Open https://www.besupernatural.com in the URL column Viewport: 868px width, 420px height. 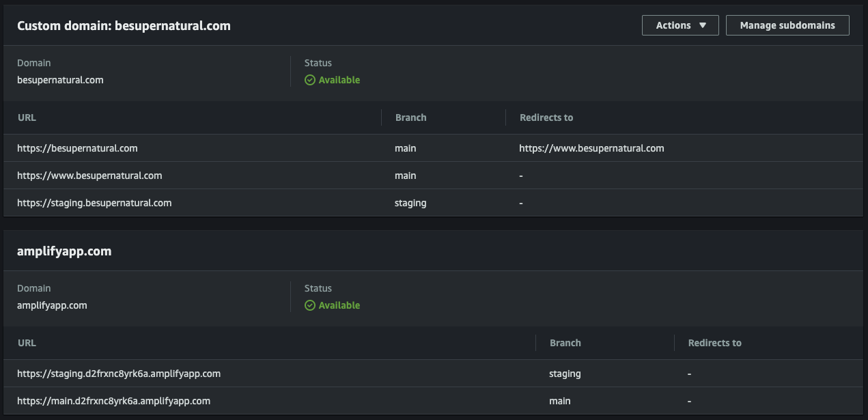(89, 176)
